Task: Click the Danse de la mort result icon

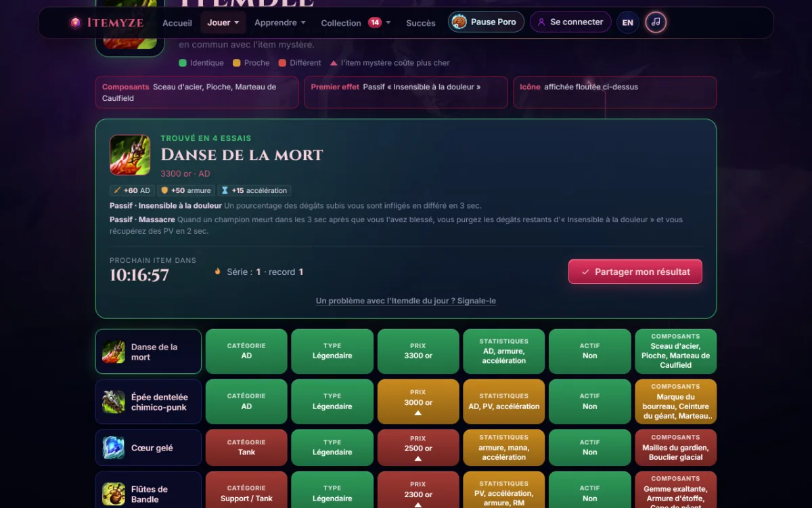Action: tap(130, 155)
